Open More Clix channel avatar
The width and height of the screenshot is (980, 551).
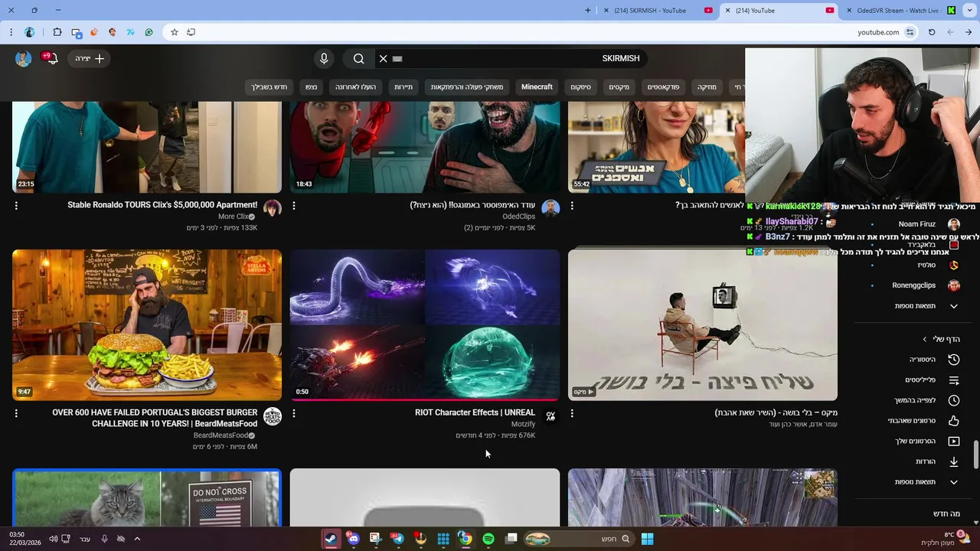[273, 208]
